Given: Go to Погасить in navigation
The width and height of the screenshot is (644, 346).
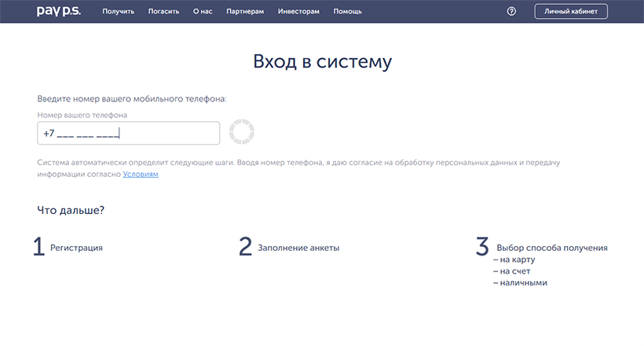Looking at the screenshot, I should pos(163,12).
